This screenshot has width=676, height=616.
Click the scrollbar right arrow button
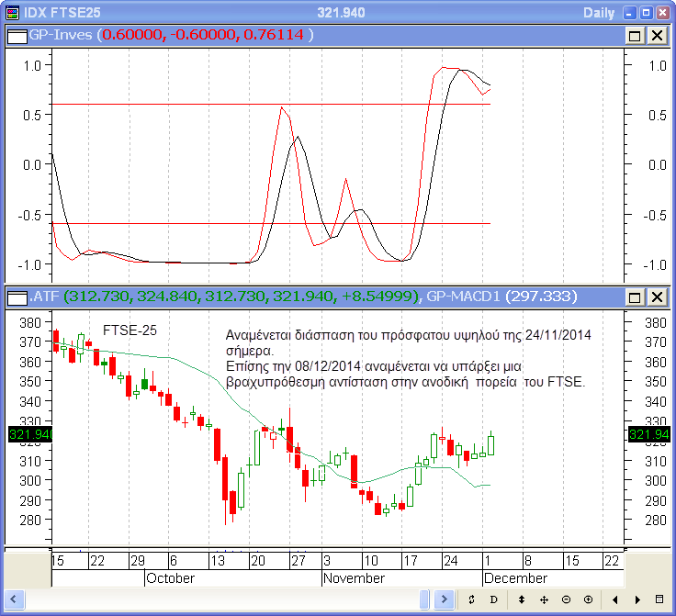(x=445, y=599)
